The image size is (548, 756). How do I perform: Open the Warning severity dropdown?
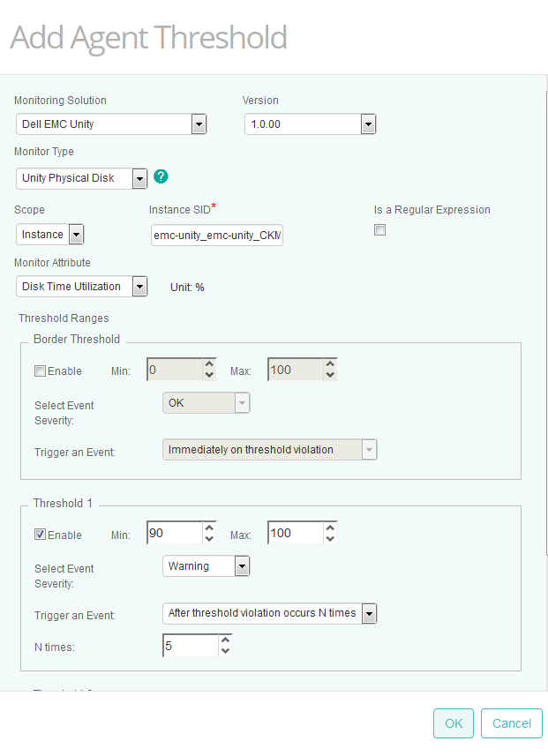(244, 565)
